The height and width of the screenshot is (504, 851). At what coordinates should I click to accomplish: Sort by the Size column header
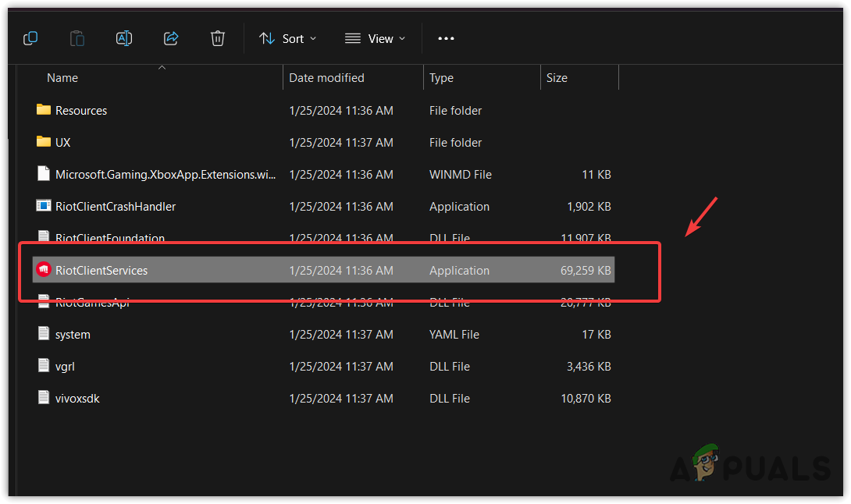click(x=557, y=78)
